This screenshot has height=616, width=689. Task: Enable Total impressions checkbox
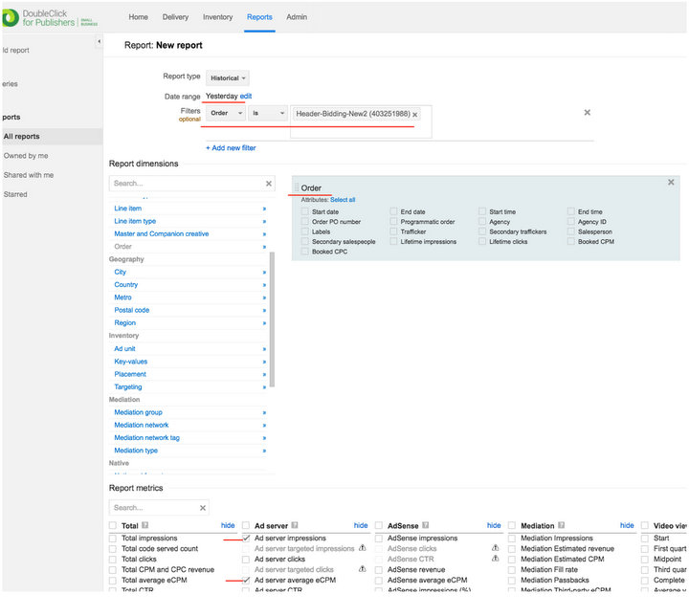[x=114, y=539]
